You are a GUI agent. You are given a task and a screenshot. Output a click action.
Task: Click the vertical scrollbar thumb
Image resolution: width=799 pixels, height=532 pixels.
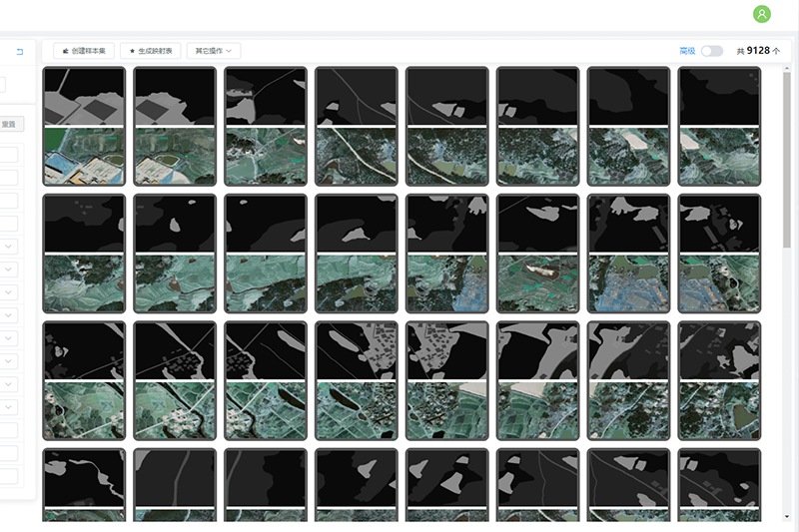[788, 160]
